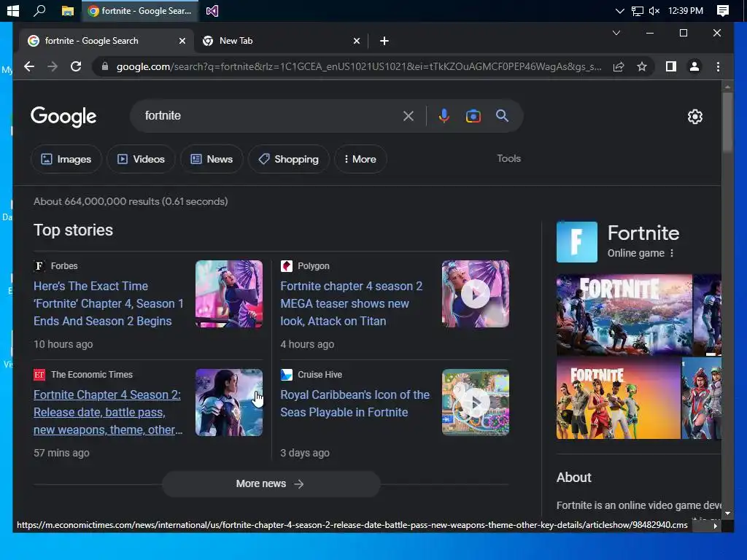Open the network tray icon
The image size is (747, 560).
point(637,10)
